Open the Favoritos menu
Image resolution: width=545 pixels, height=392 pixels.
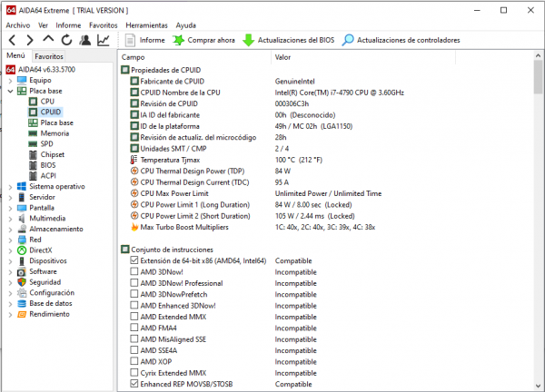[x=104, y=25]
